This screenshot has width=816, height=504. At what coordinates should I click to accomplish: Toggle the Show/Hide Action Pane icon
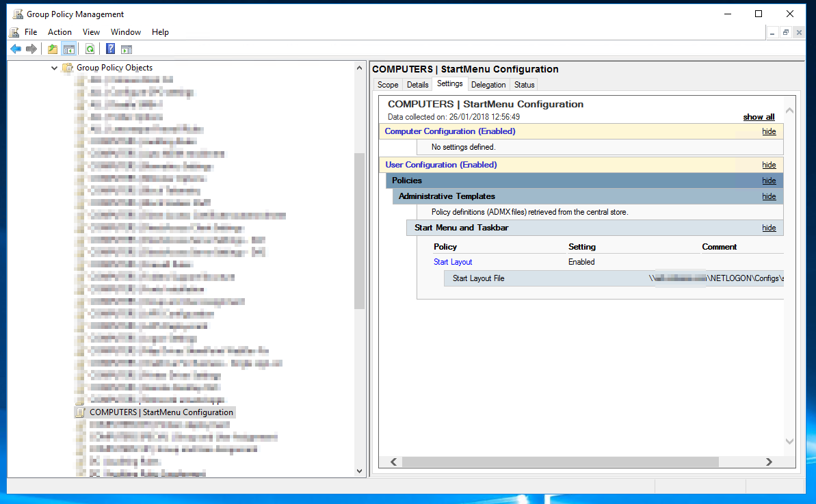pos(126,49)
